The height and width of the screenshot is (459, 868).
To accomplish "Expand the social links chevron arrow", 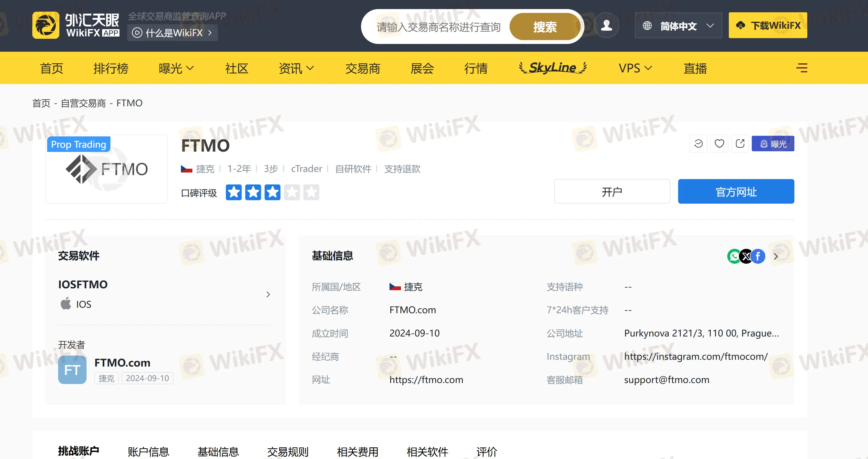I will [776, 257].
